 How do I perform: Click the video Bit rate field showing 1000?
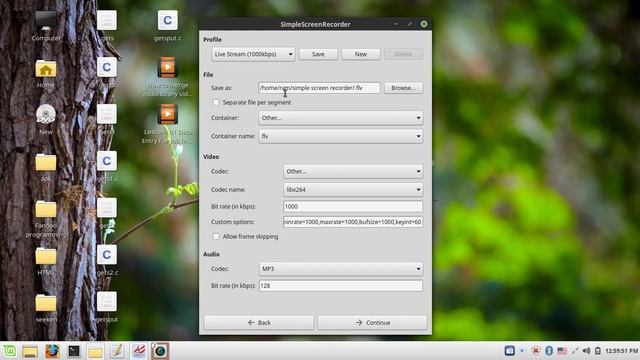click(353, 206)
